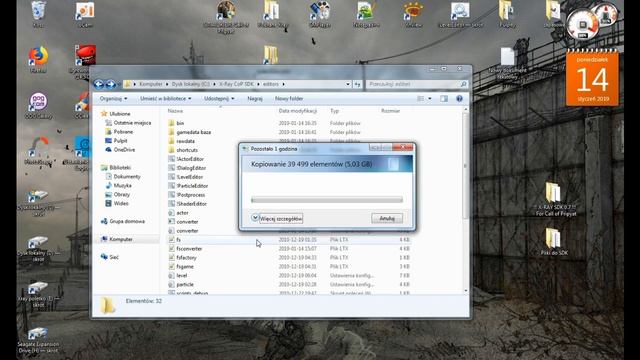Select Ostatnie miejsca in the navigation pane
The image size is (640, 360).
pyautogui.click(x=128, y=123)
